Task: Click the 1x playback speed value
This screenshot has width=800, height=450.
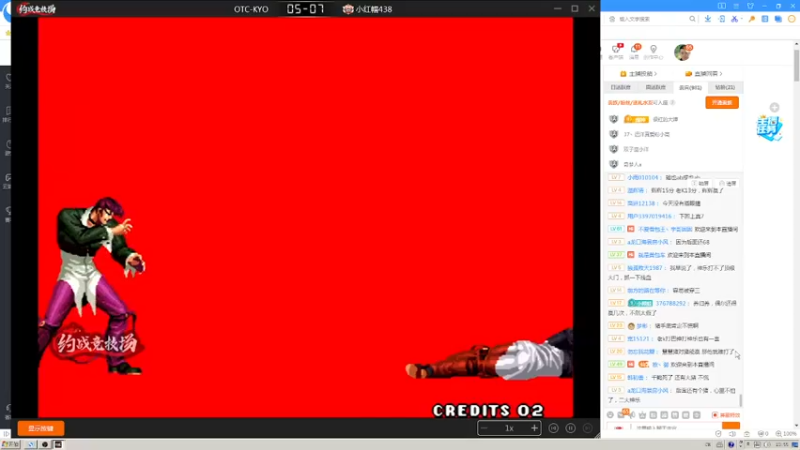Action: click(509, 428)
